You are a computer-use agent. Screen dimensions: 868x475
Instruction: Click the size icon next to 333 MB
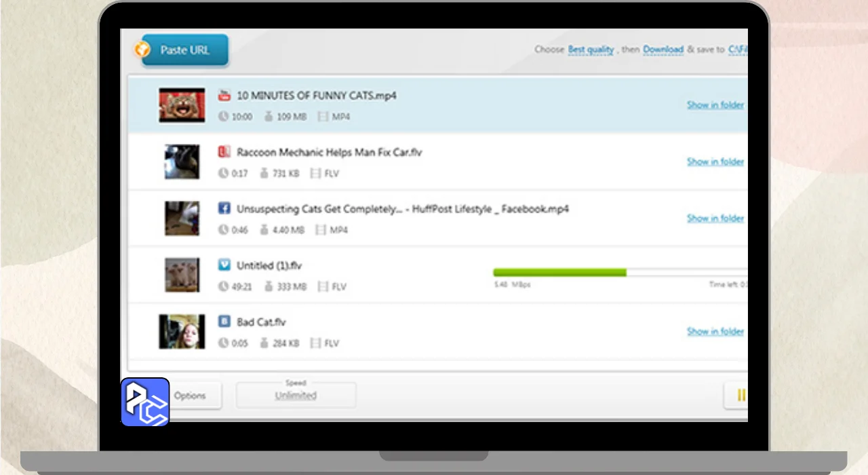tap(269, 286)
